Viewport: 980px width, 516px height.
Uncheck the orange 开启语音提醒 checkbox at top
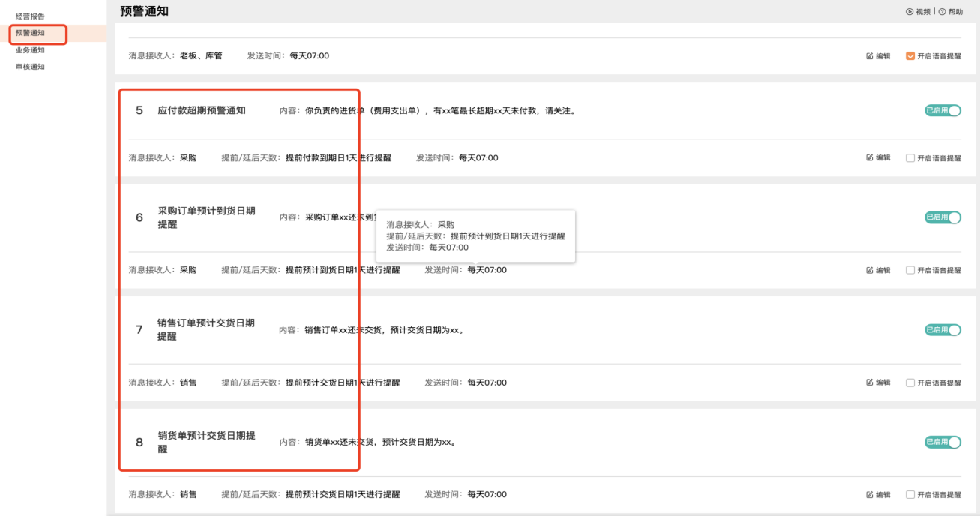click(910, 56)
